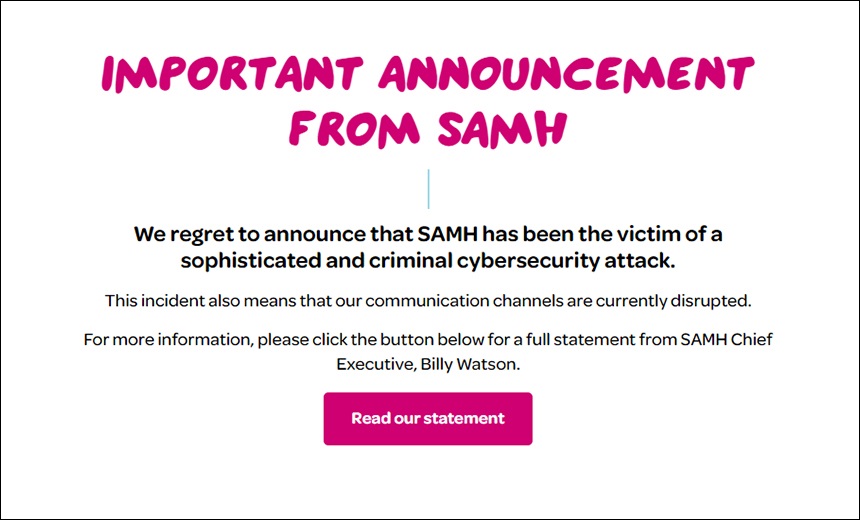860x520 pixels.
Task: Click the word "ANNOUNCEMENT" in pink heading
Action: [567, 73]
